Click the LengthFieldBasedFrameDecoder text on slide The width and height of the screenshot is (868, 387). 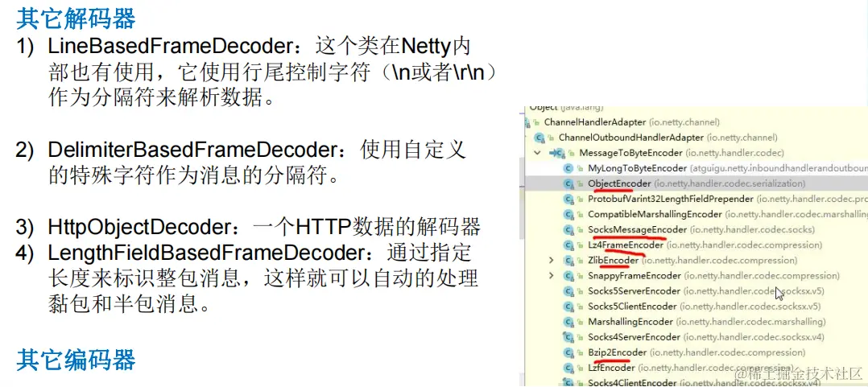[x=205, y=253]
